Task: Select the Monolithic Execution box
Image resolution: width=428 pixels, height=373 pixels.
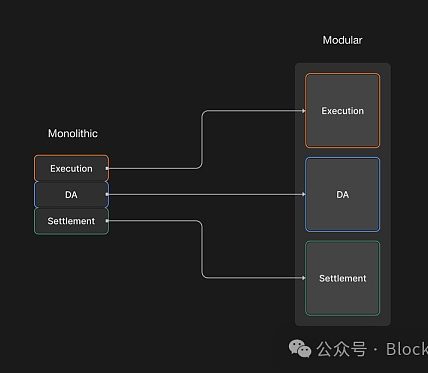Action: coord(71,168)
